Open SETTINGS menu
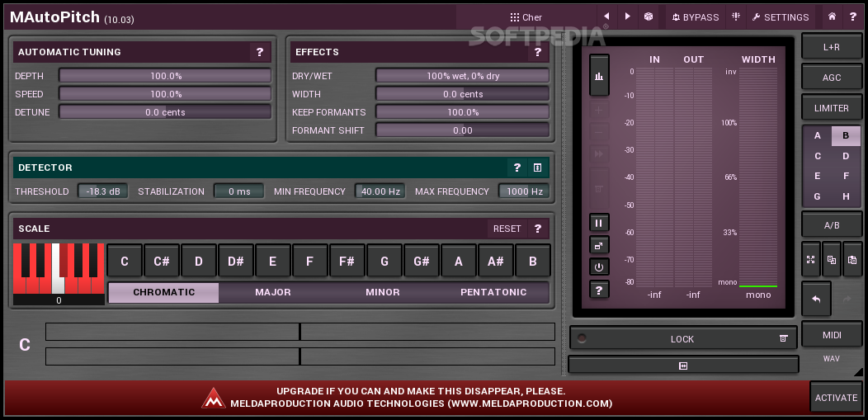 781,17
